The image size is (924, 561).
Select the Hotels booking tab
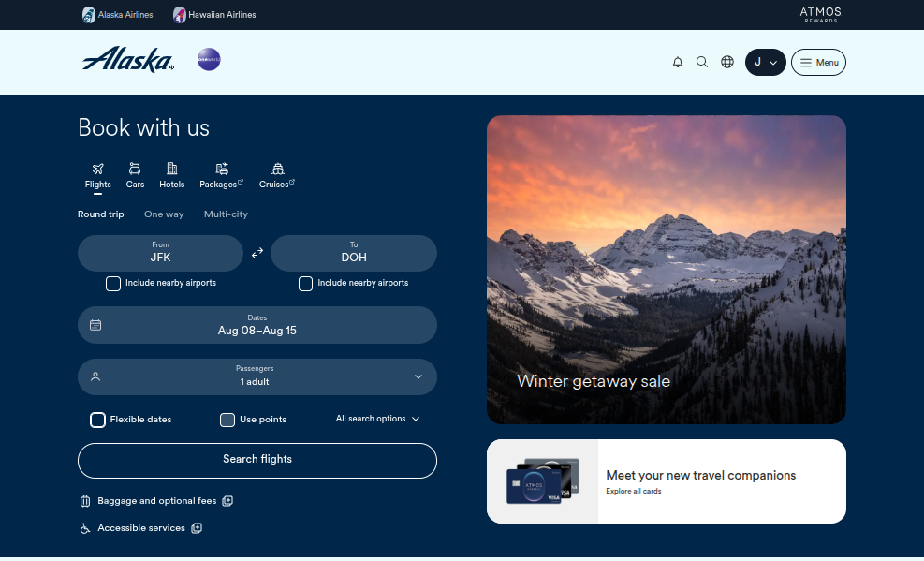click(x=172, y=176)
